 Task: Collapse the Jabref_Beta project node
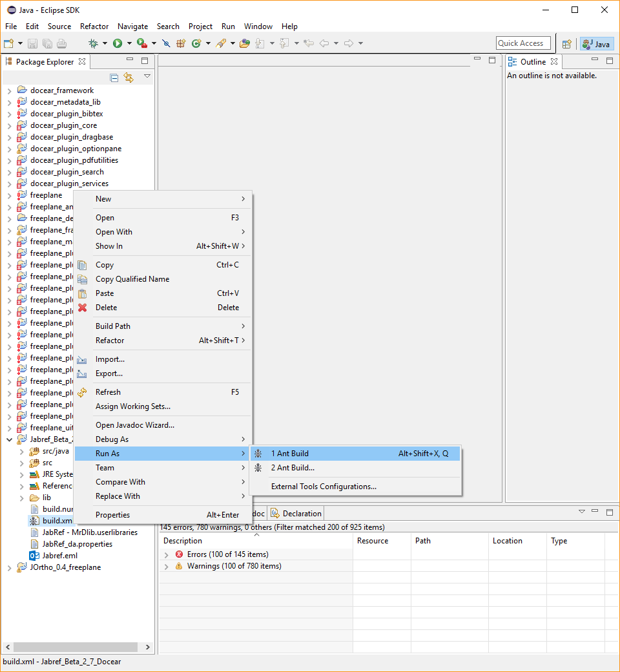click(x=10, y=440)
